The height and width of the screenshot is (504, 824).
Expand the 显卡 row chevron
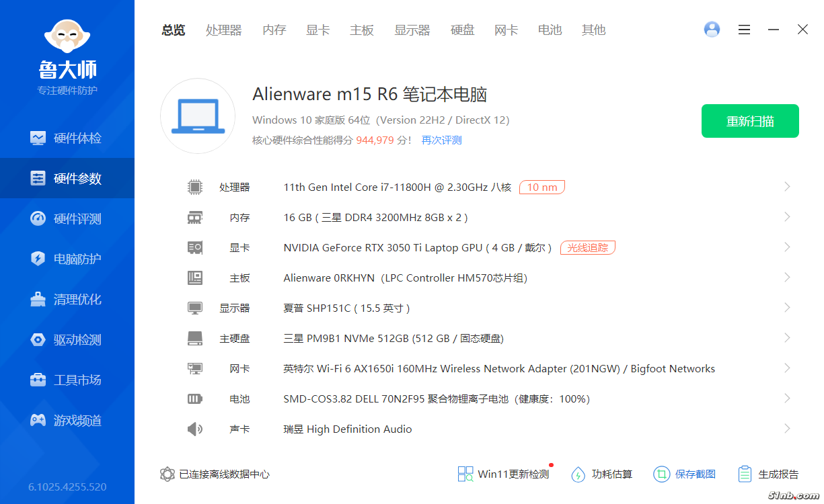click(787, 247)
